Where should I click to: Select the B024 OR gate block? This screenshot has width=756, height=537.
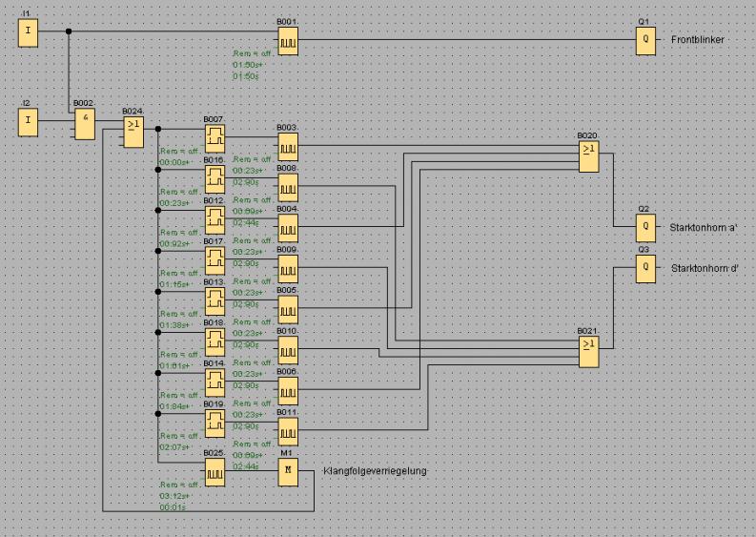pyautogui.click(x=133, y=134)
